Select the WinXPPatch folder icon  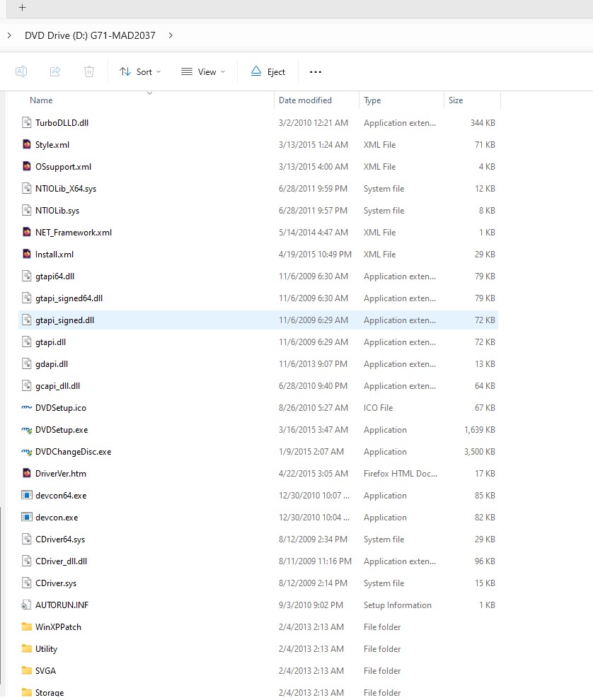[27, 627]
